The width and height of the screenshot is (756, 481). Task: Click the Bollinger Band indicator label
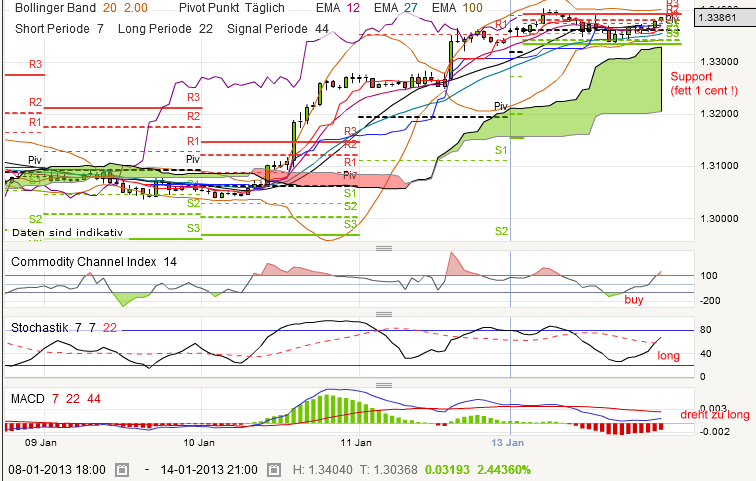(55, 8)
